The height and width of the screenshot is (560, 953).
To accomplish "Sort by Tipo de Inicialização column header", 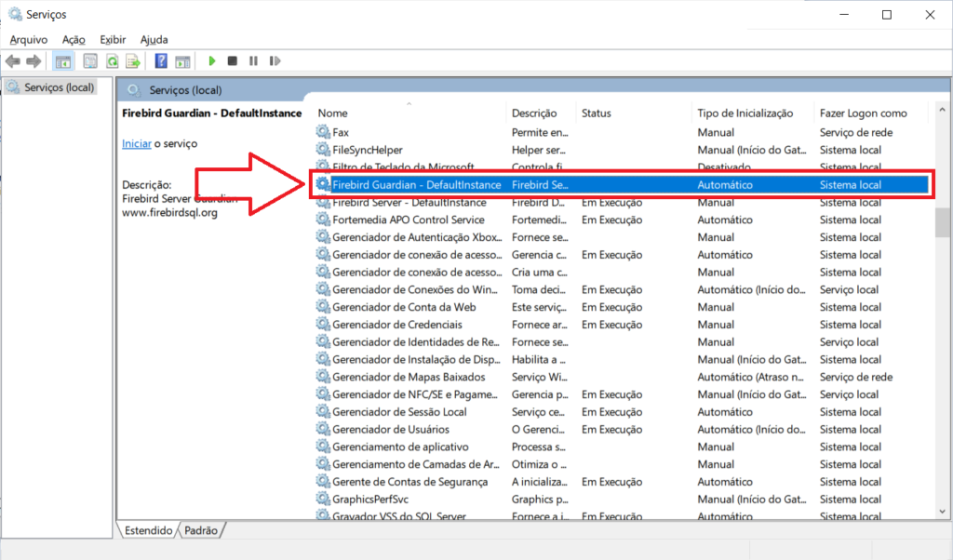I will pyautogui.click(x=745, y=113).
